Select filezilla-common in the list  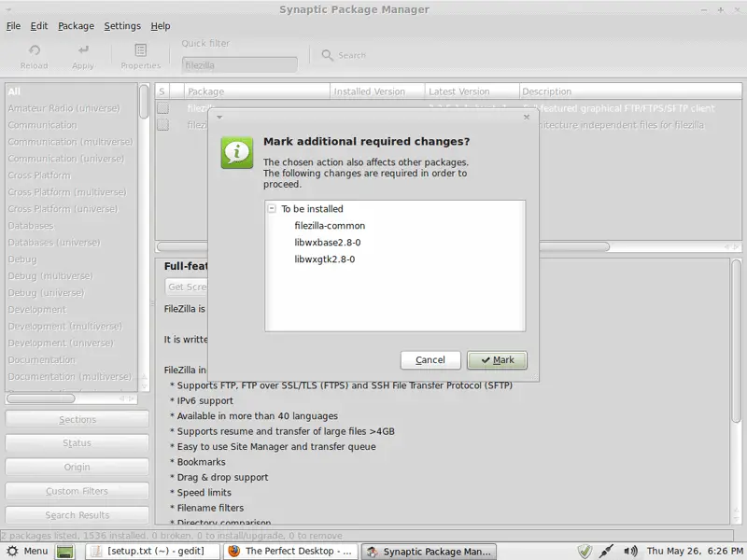(330, 226)
